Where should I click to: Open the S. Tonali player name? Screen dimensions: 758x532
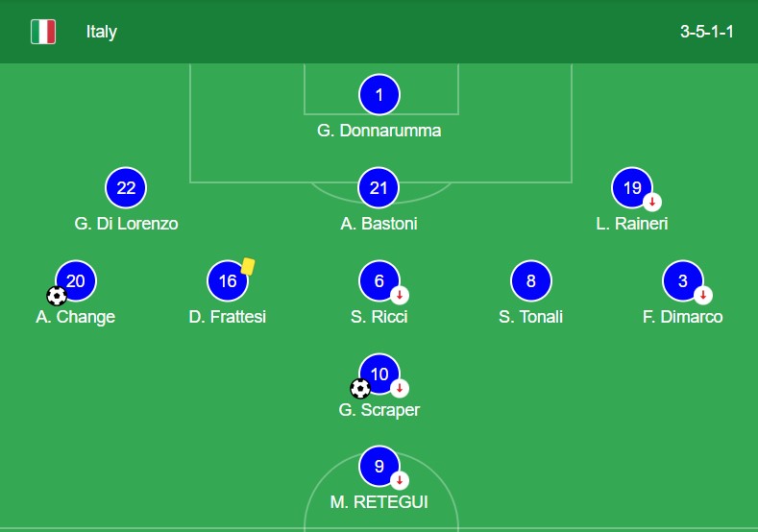click(531, 317)
